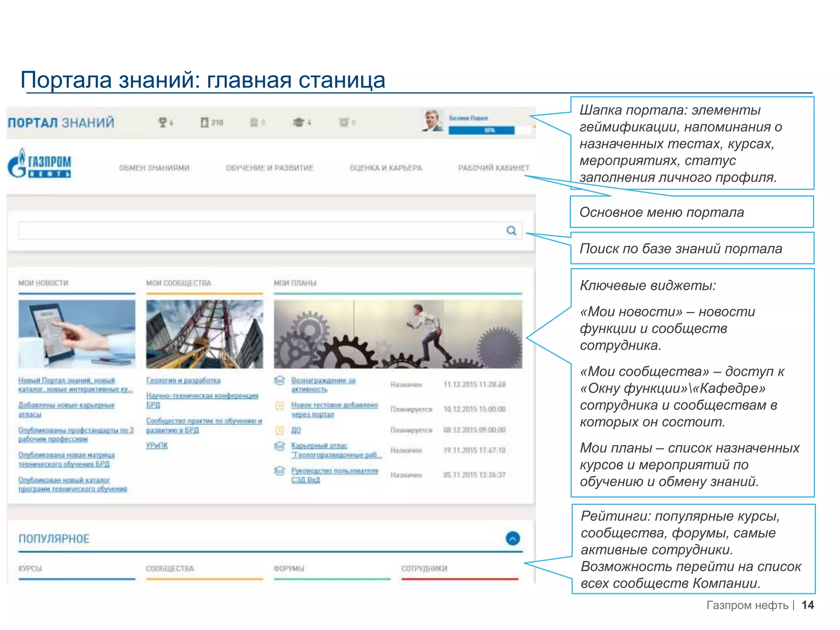Click the profile completion progress bar
The height and width of the screenshot is (630, 840).
pyautogui.click(x=481, y=130)
